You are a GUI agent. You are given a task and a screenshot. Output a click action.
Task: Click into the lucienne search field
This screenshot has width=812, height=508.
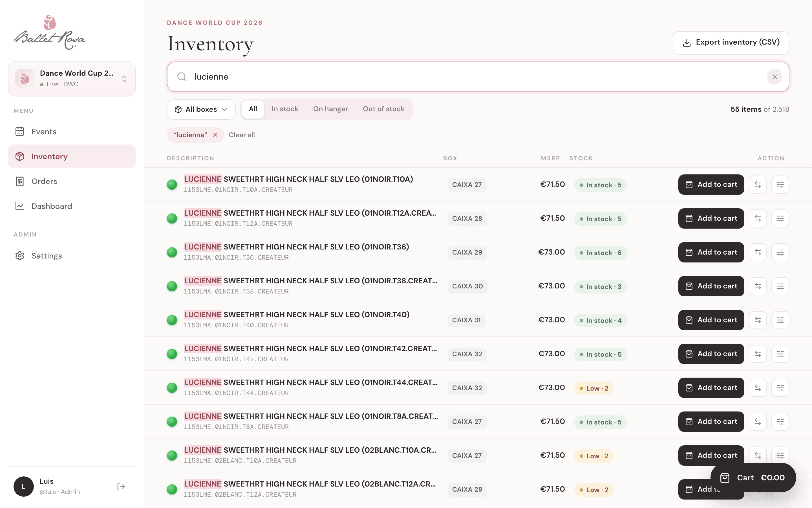point(478,77)
